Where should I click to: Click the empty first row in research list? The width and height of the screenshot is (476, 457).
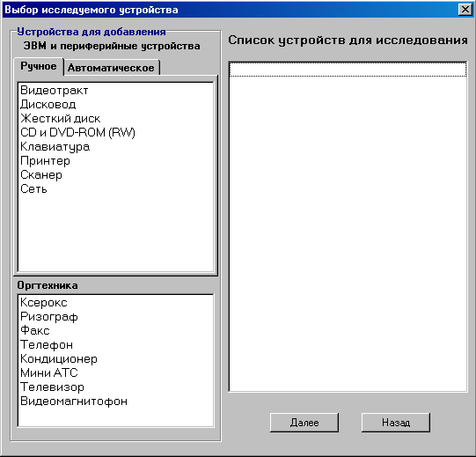click(348, 70)
